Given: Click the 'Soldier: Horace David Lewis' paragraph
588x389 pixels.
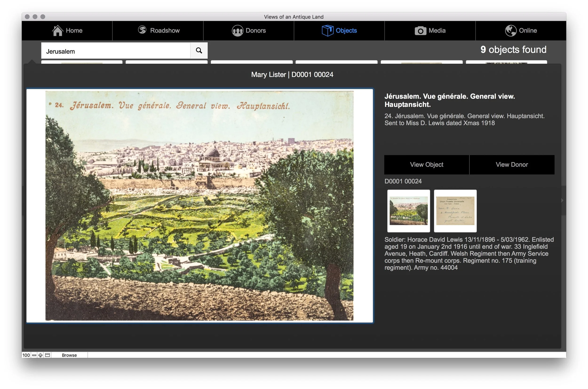Looking at the screenshot, I should pyautogui.click(x=469, y=254).
